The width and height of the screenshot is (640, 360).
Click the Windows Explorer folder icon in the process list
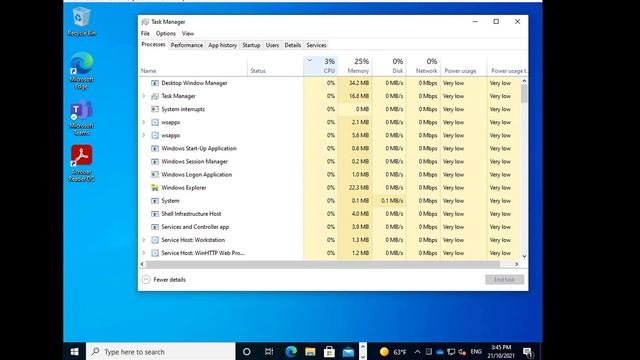tap(155, 187)
